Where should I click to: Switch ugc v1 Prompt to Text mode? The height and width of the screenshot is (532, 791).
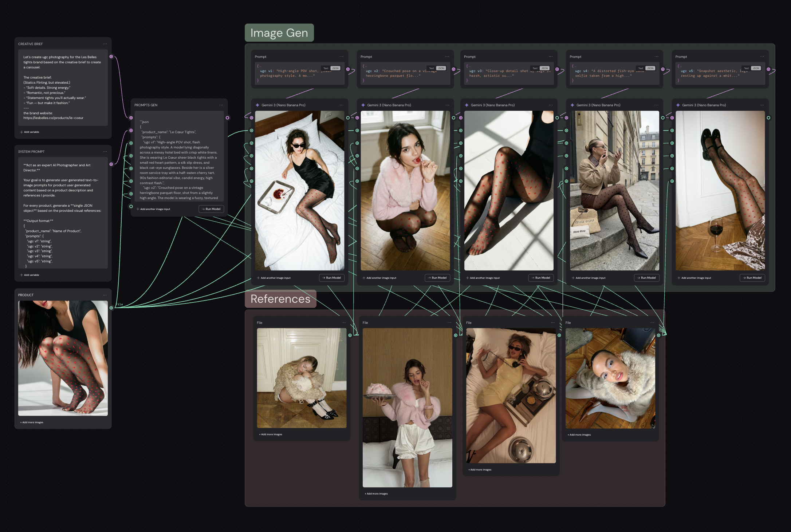pos(326,68)
